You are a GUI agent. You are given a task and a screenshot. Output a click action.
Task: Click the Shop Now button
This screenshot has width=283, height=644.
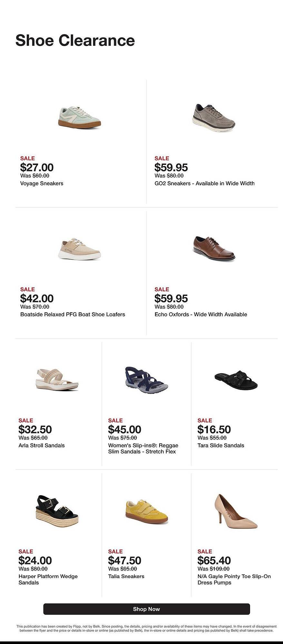click(x=147, y=609)
